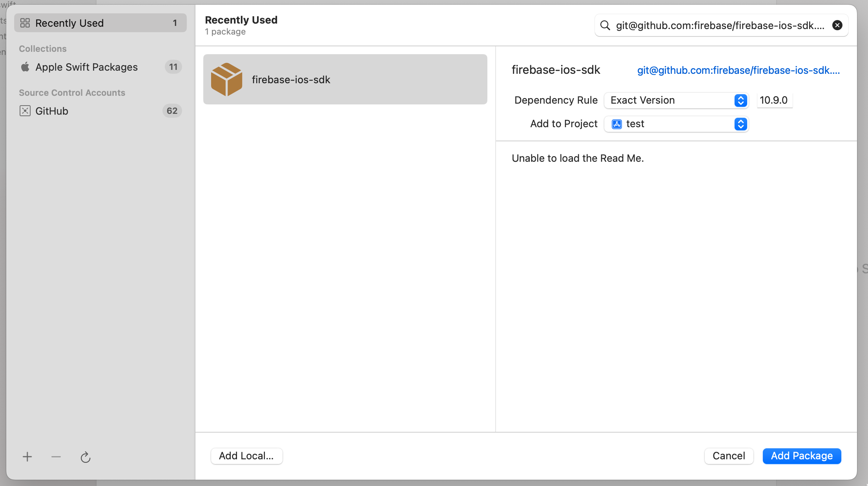Click the Exact Version dropdown arrows
The height and width of the screenshot is (486, 868).
click(740, 100)
